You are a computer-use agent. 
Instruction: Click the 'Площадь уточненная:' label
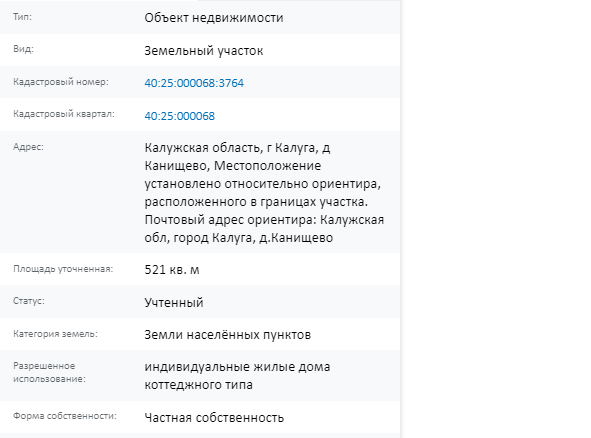63,269
